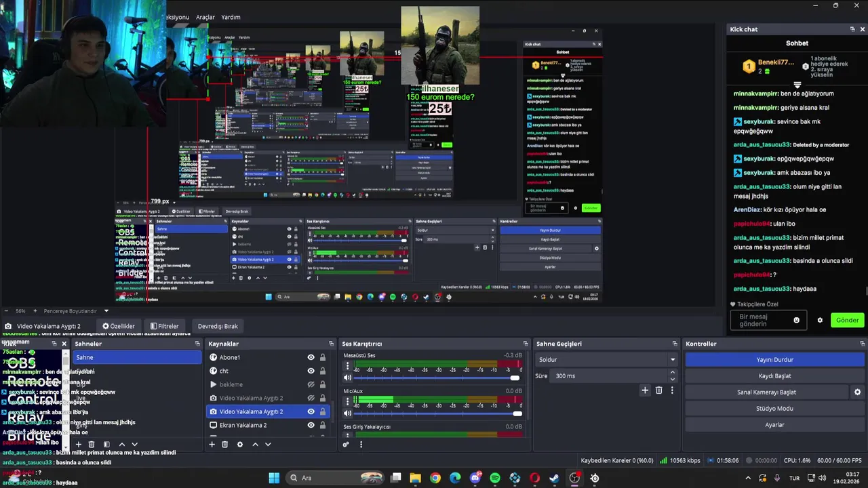Move selected source down
The height and width of the screenshot is (488, 868).
pyautogui.click(x=268, y=445)
